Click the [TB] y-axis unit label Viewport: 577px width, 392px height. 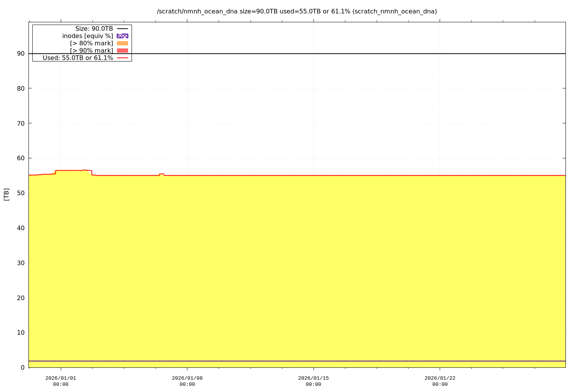tap(6, 194)
